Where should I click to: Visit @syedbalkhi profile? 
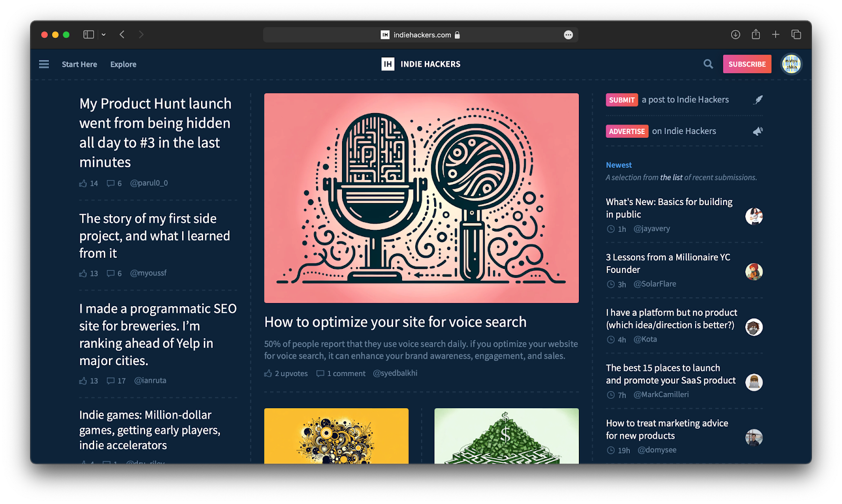click(x=395, y=373)
